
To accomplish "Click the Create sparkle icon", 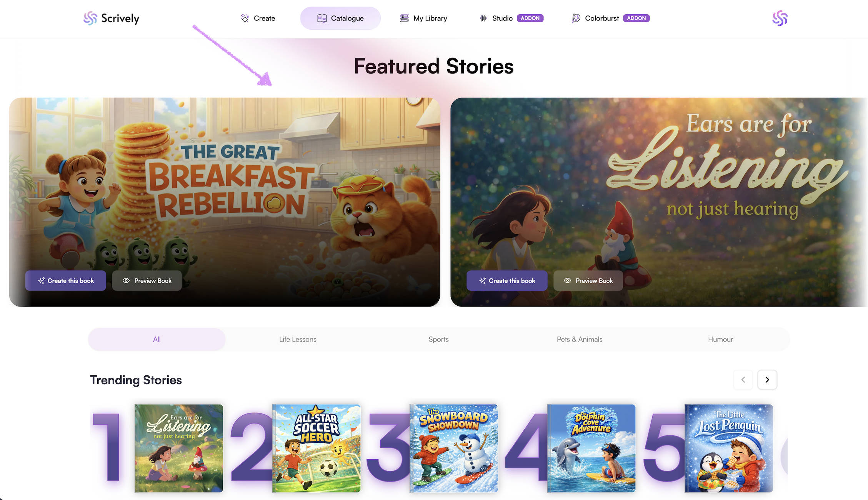I will (245, 18).
